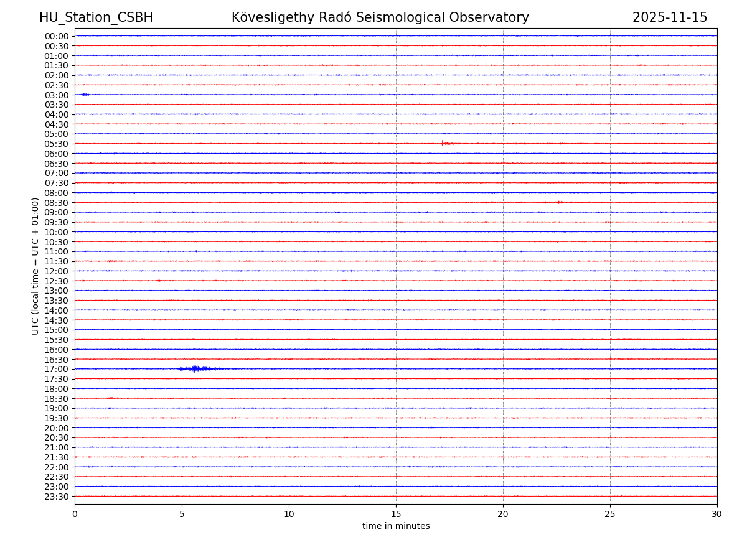This screenshot has width=747, height=560.
Task: Click the red spike on the 05:30 trace
Action: point(443,144)
